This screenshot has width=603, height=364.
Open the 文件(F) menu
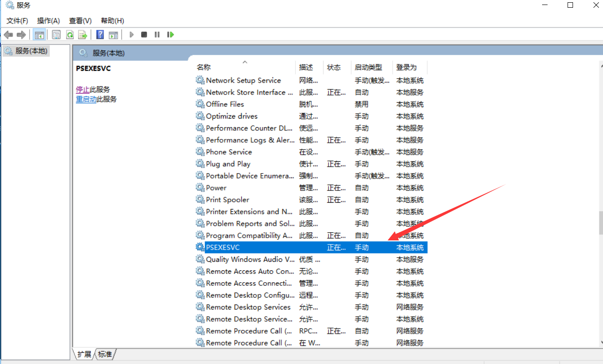[x=17, y=21]
